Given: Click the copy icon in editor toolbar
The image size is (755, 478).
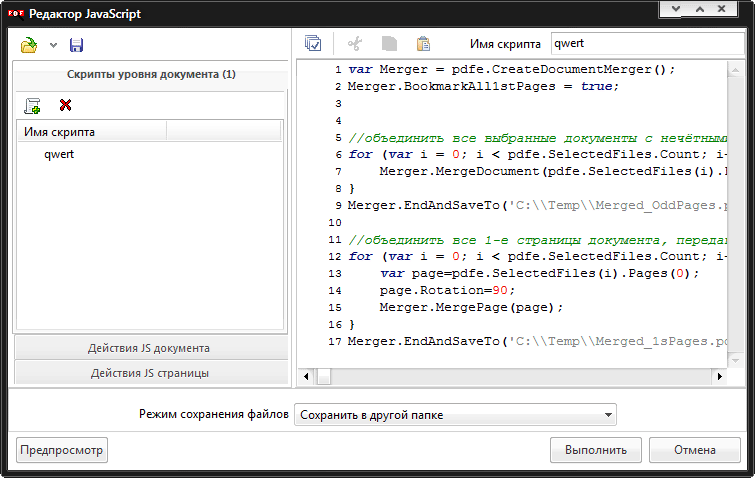Looking at the screenshot, I should pyautogui.click(x=389, y=44).
